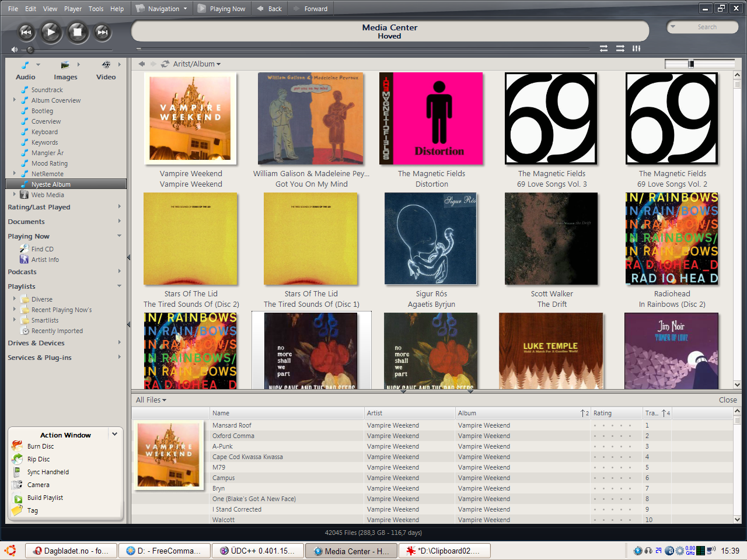Open the Player menu
The height and width of the screenshot is (560, 747).
coord(73,9)
